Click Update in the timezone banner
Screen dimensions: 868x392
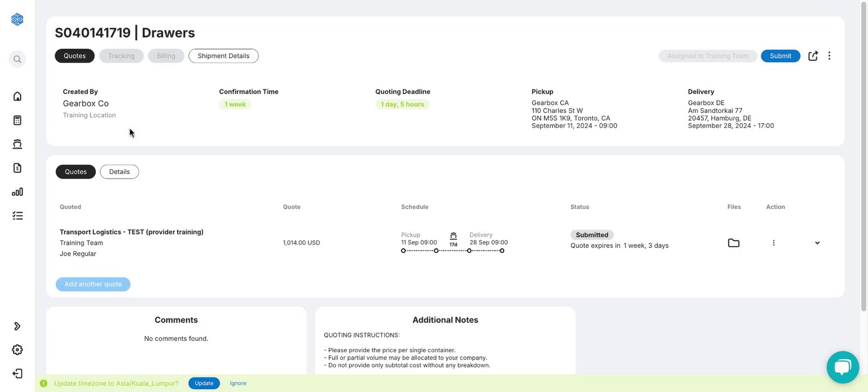point(204,383)
